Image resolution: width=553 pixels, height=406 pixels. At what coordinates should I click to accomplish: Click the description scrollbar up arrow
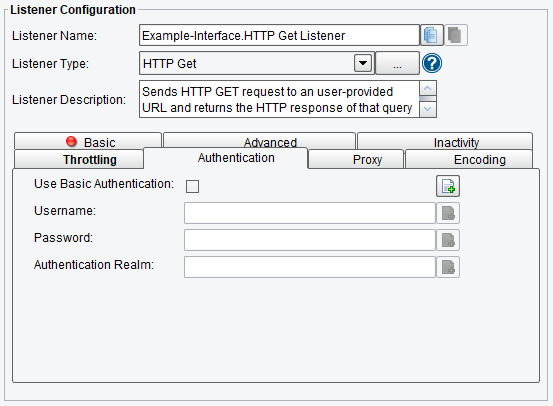pyautogui.click(x=428, y=88)
